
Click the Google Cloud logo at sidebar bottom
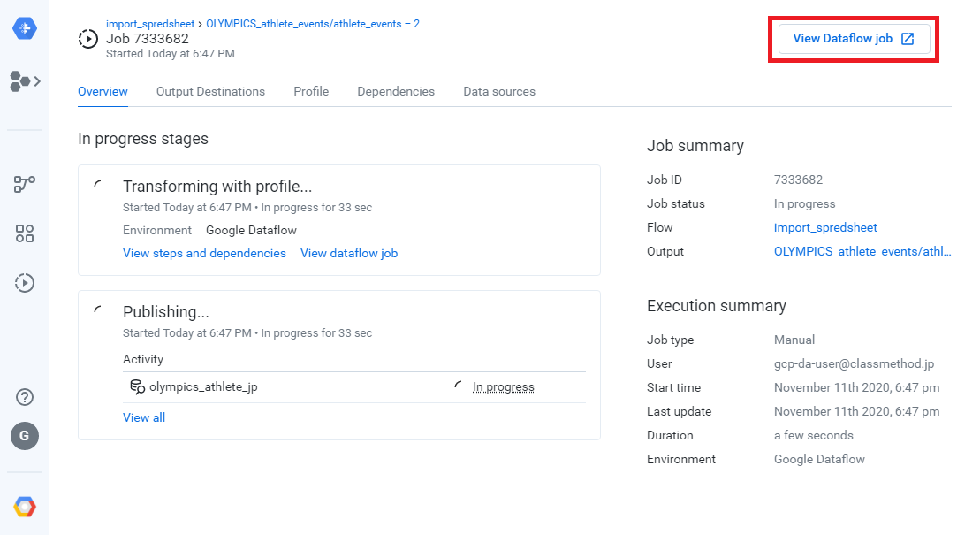[24, 506]
